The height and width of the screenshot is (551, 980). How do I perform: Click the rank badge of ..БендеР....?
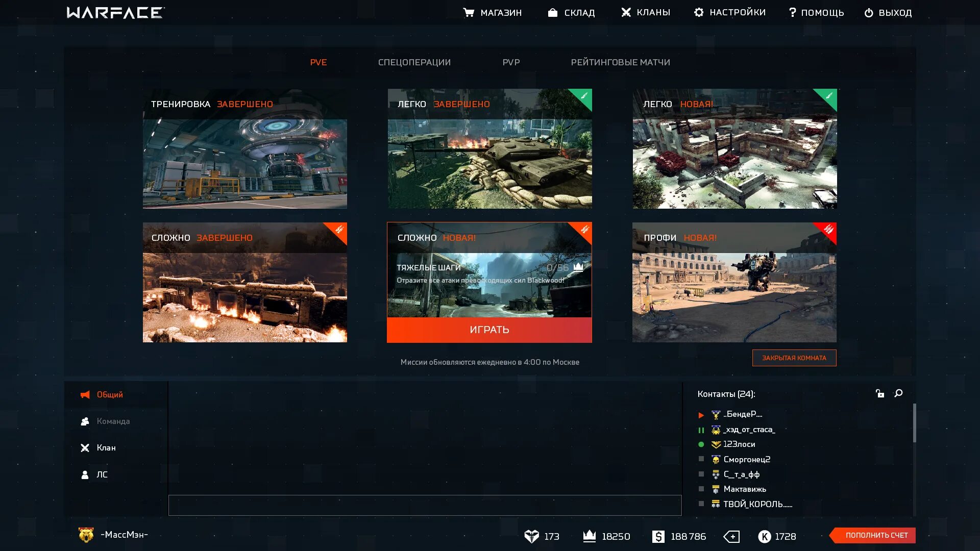coord(716,415)
